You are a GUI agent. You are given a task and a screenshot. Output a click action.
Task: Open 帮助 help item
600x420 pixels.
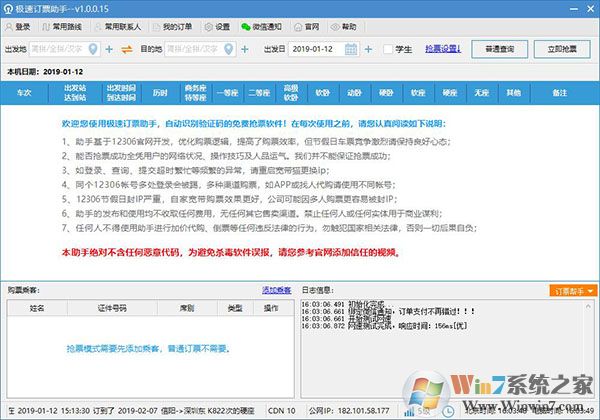344,27
